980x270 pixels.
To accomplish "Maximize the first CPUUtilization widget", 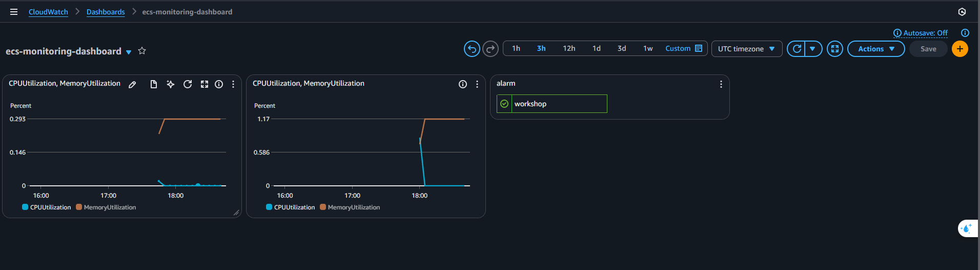I will pyautogui.click(x=205, y=84).
